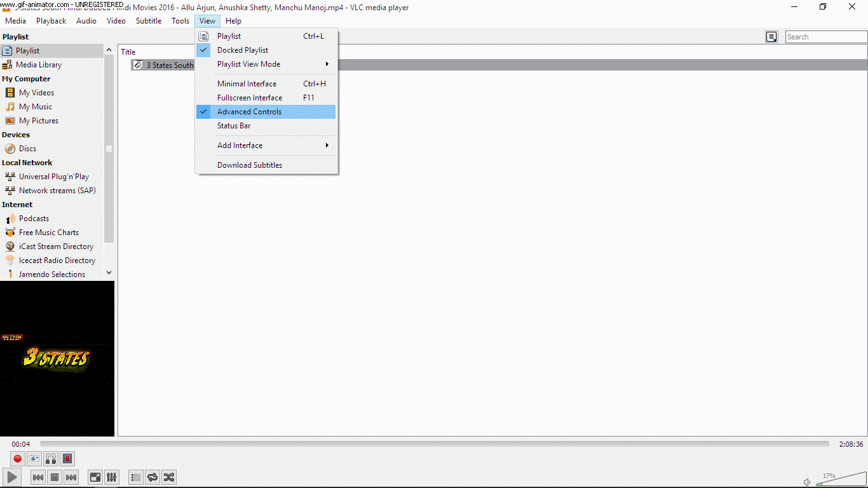The image size is (868, 488).
Task: Open the Video menu
Action: [x=116, y=21]
